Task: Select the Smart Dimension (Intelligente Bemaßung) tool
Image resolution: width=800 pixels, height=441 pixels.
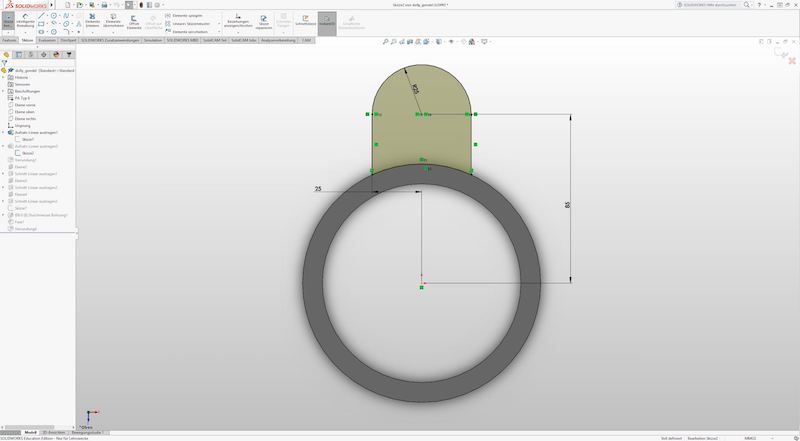Action: click(x=25, y=20)
